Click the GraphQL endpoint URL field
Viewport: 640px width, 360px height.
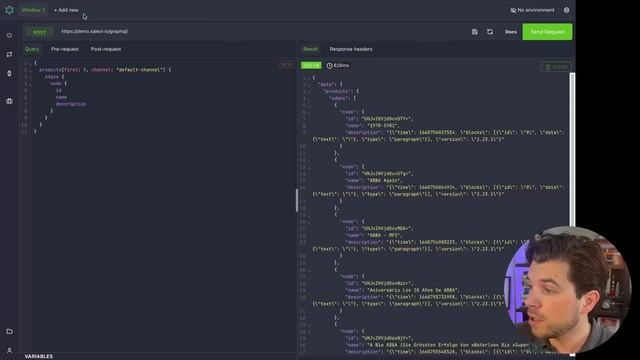point(261,31)
